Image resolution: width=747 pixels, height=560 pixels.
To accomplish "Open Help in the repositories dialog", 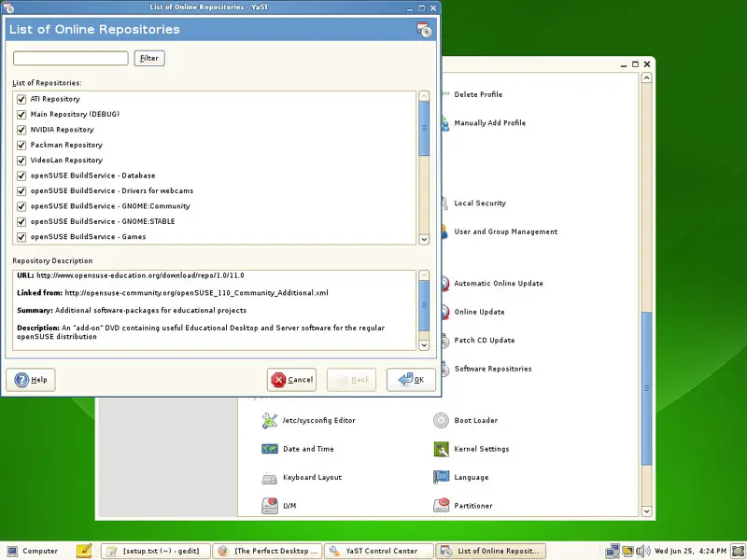I will 31,380.
